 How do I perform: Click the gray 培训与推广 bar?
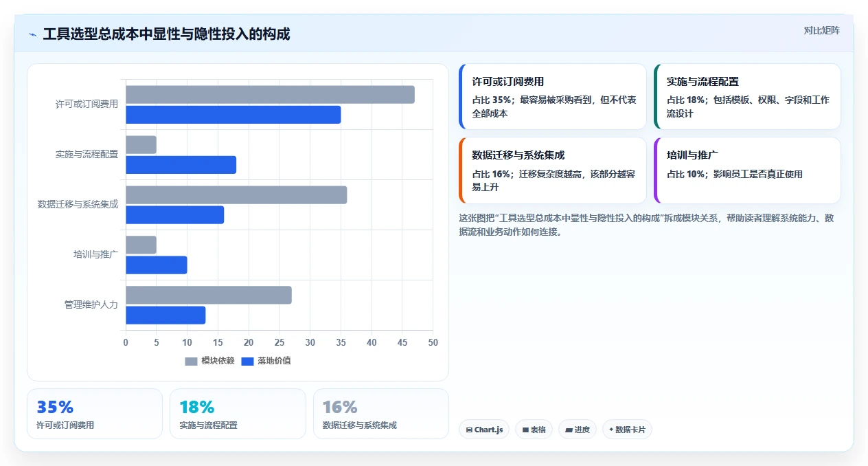tap(141, 245)
